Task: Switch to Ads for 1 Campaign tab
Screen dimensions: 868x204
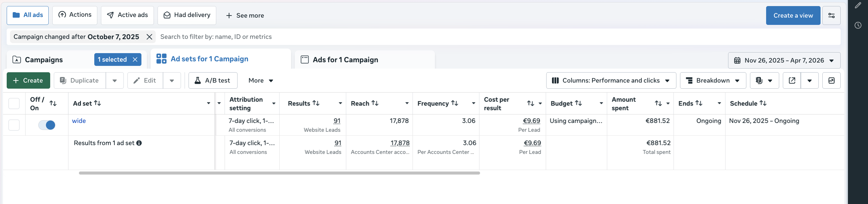Action: (x=365, y=60)
